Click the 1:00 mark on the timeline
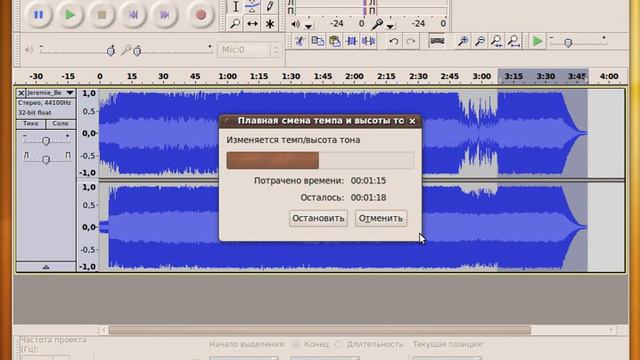The width and height of the screenshot is (640, 360). tap(227, 76)
